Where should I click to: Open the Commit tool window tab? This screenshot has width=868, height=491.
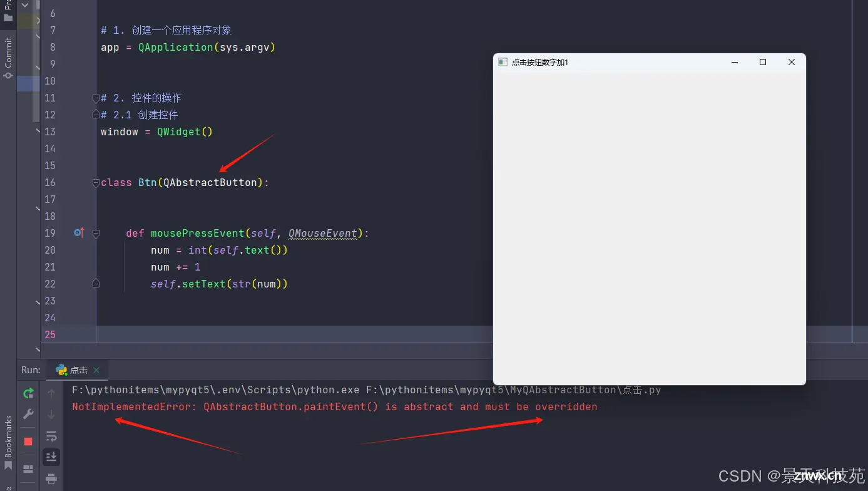tap(8, 58)
